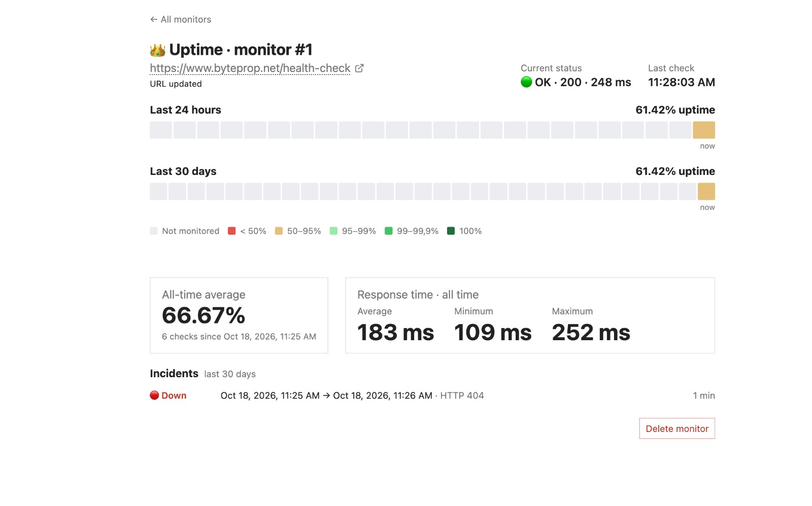Click maximum response '252 ms'

591,333
